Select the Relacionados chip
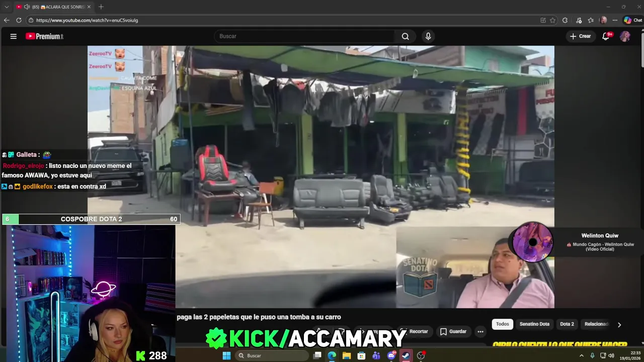Image resolution: width=644 pixels, height=362 pixels. point(596,324)
